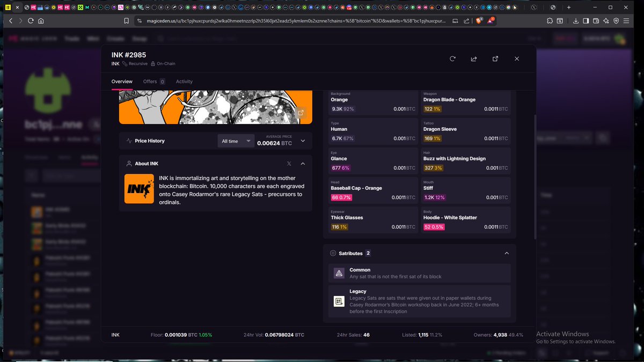
Task: Select the Eye Glance trait card
Action: 373,161
